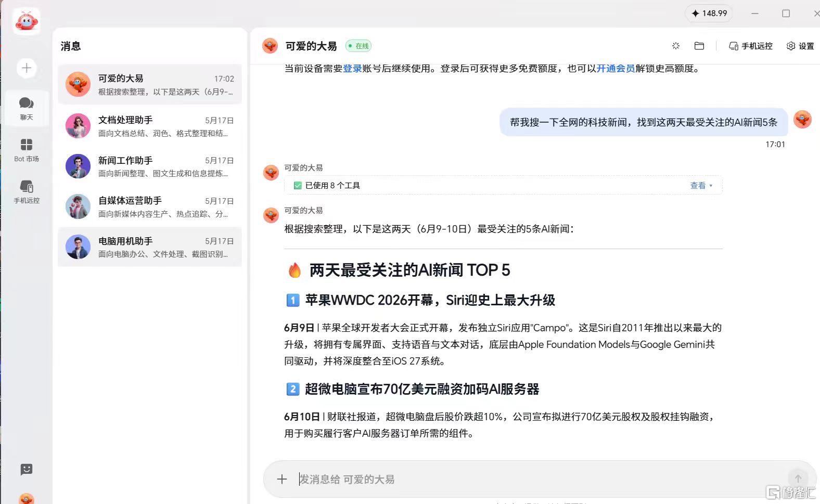820x504 pixels.
Task: Click the 6月10日 date text in the news item
Action: 302,417
